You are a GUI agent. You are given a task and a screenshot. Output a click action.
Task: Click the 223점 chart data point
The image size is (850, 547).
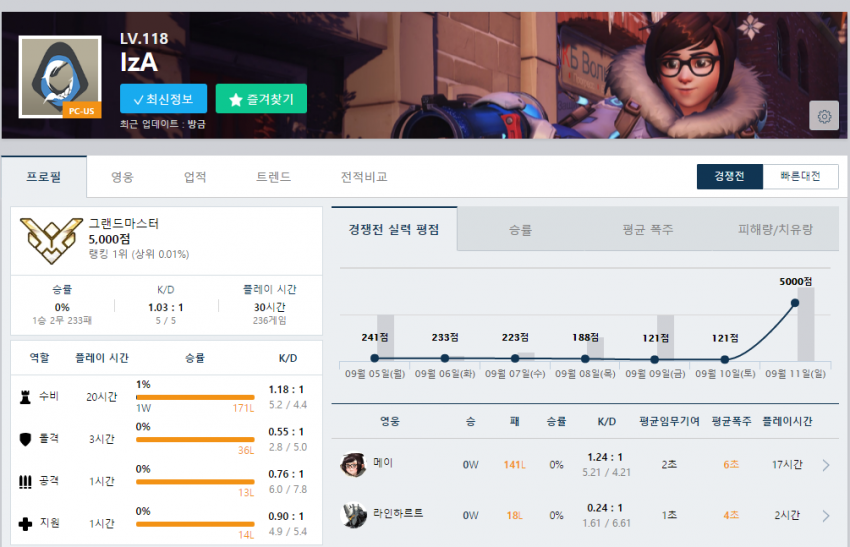515,358
